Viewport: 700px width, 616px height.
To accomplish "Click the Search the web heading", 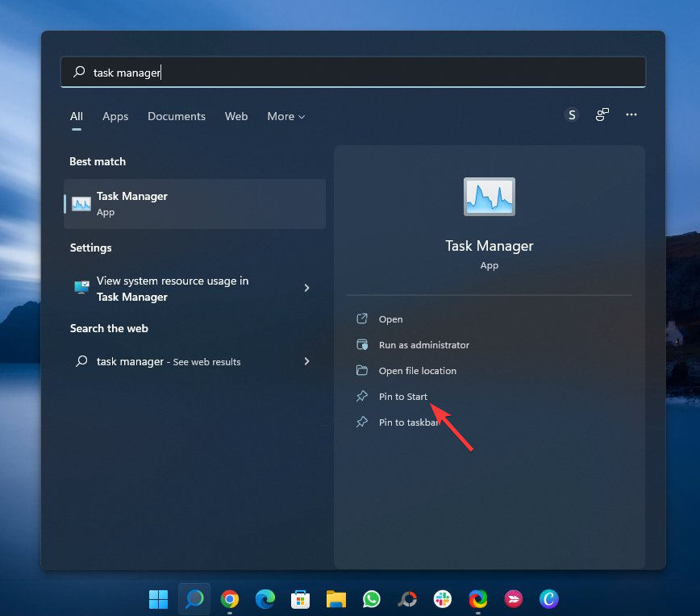I will [x=109, y=328].
